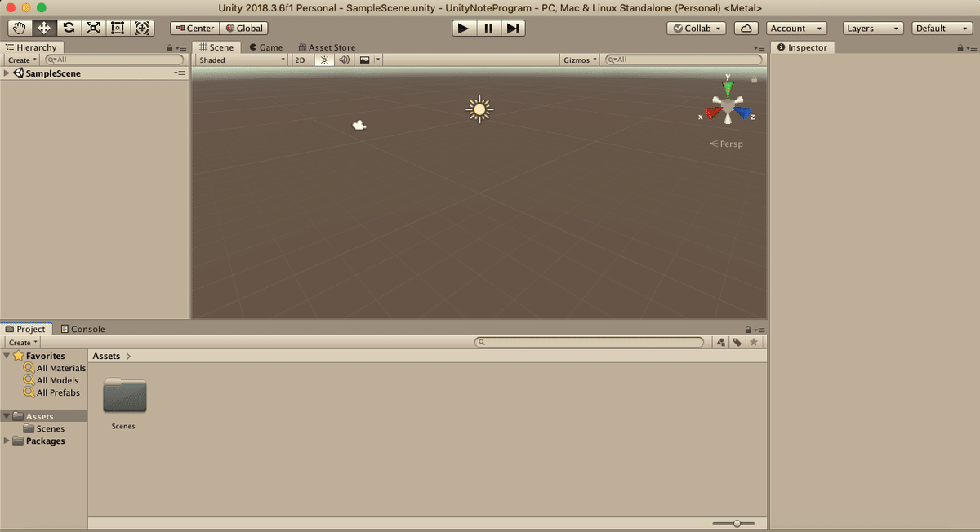Open the Inspector panel options menu
The width and height of the screenshot is (980, 532).
973,48
